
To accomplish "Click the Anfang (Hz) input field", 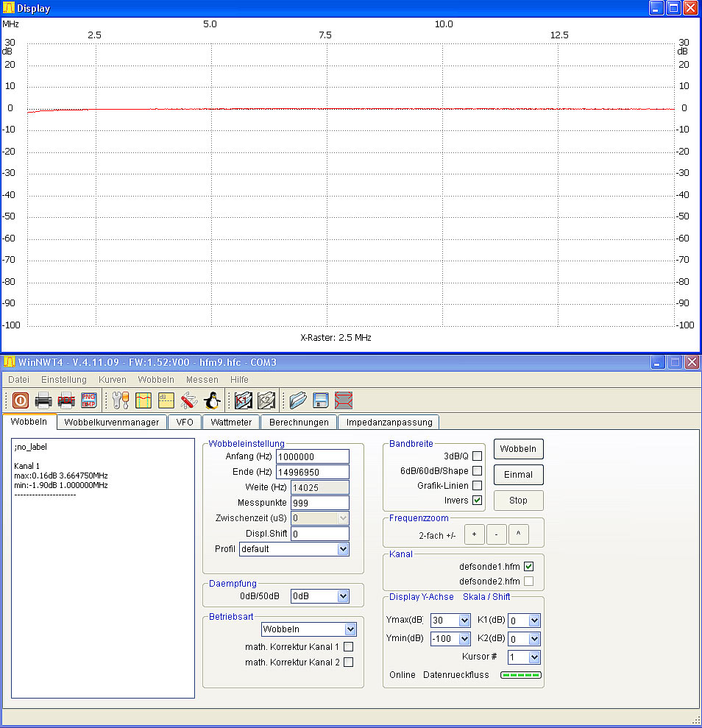I will click(312, 457).
